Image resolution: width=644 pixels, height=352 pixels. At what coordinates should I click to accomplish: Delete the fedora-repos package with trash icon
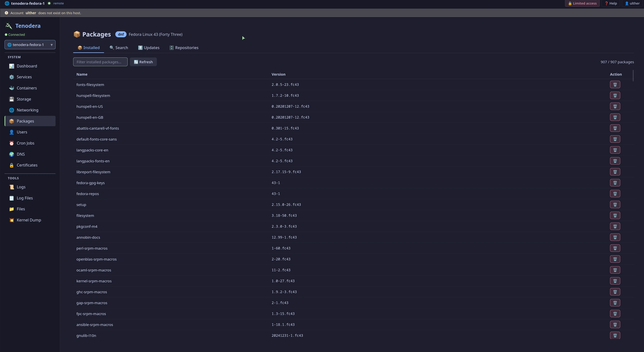tap(615, 194)
